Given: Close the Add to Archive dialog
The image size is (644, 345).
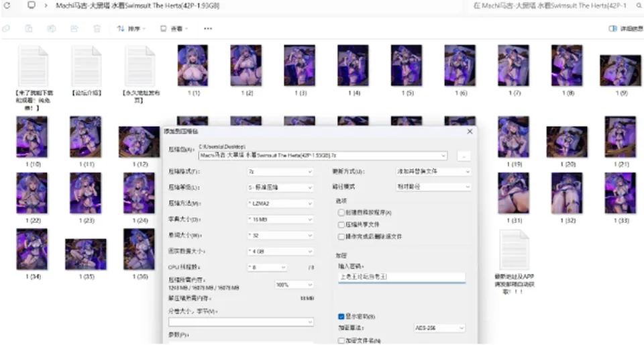Looking at the screenshot, I should (470, 132).
